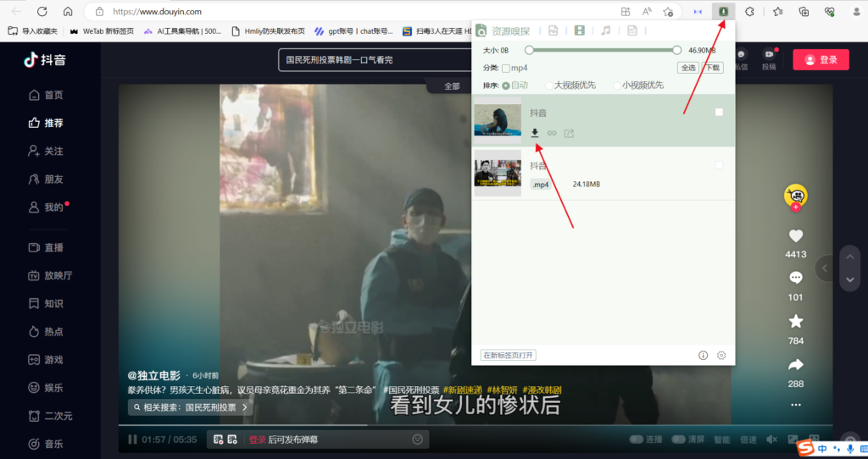Open the 放映厅 sidebar item
Image resolution: width=868 pixels, height=459 pixels.
click(50, 275)
